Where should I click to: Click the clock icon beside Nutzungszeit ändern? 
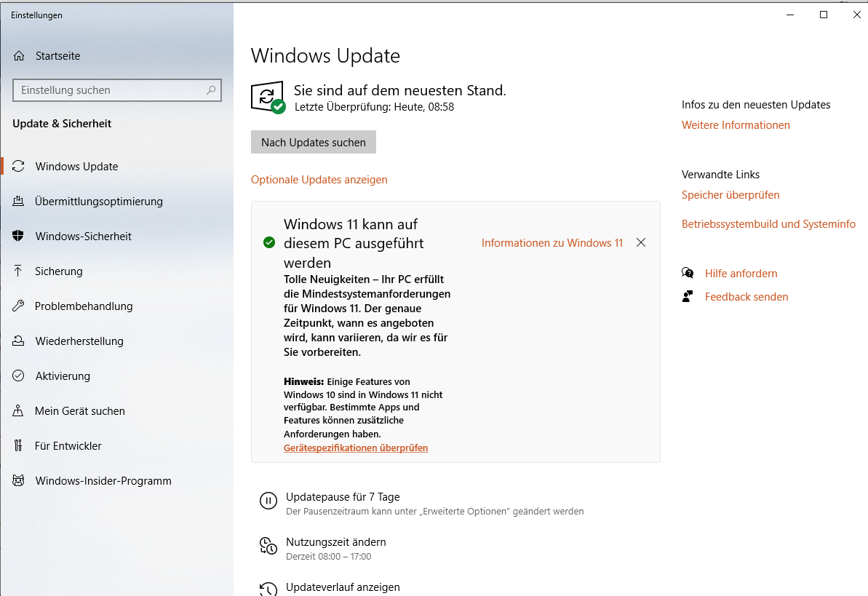pos(268,546)
